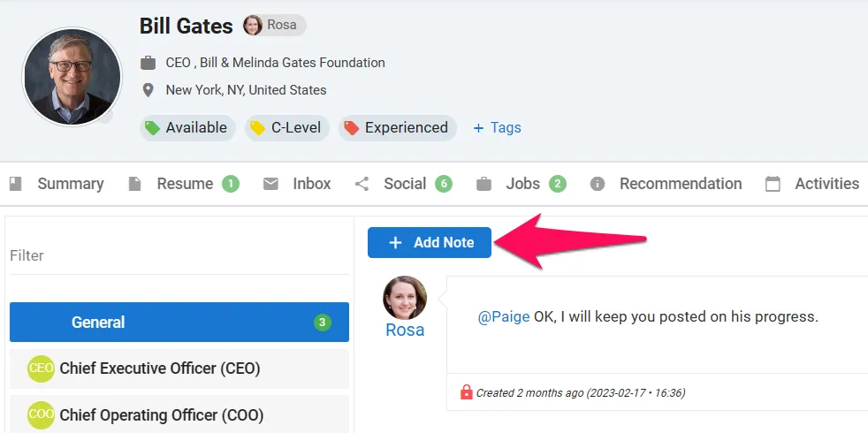The image size is (868, 433).
Task: Click the red lock icon on note
Action: pos(466,392)
